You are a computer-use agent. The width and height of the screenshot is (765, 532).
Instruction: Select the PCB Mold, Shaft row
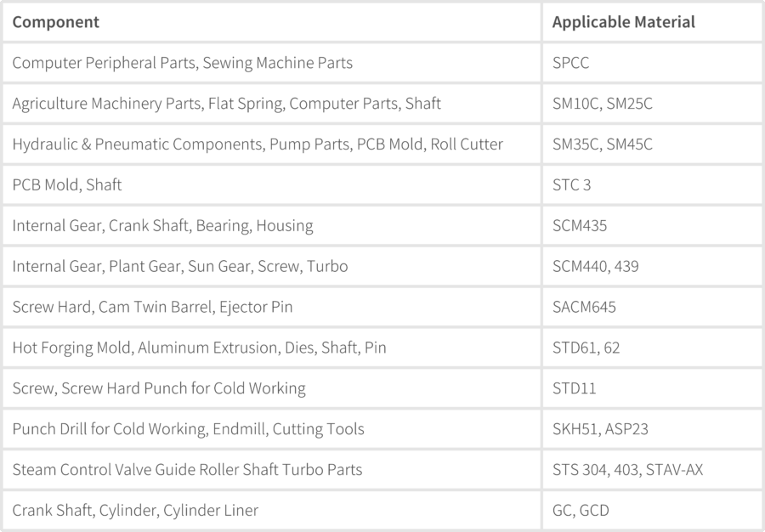click(382, 184)
